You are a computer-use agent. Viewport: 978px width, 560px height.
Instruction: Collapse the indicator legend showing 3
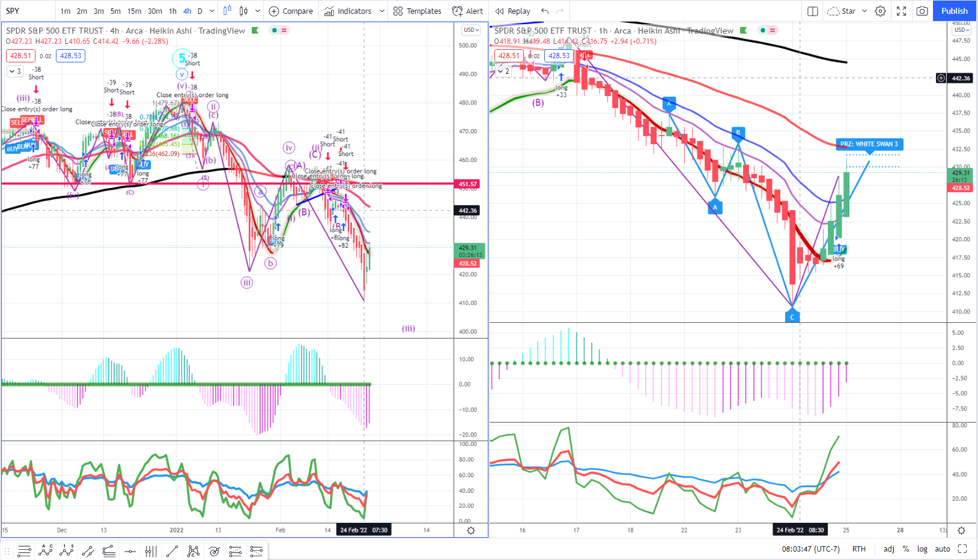15,71
